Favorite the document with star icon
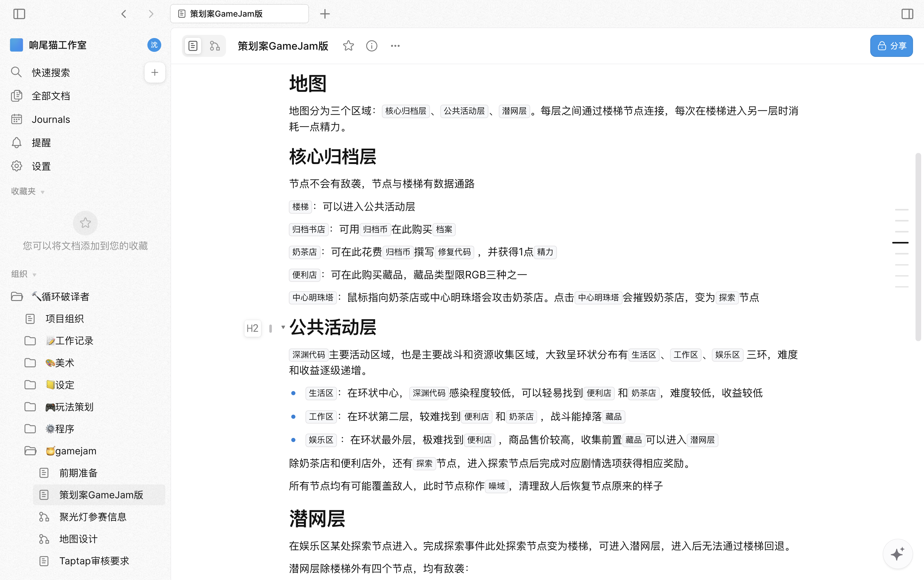The width and height of the screenshot is (924, 580). (x=348, y=46)
